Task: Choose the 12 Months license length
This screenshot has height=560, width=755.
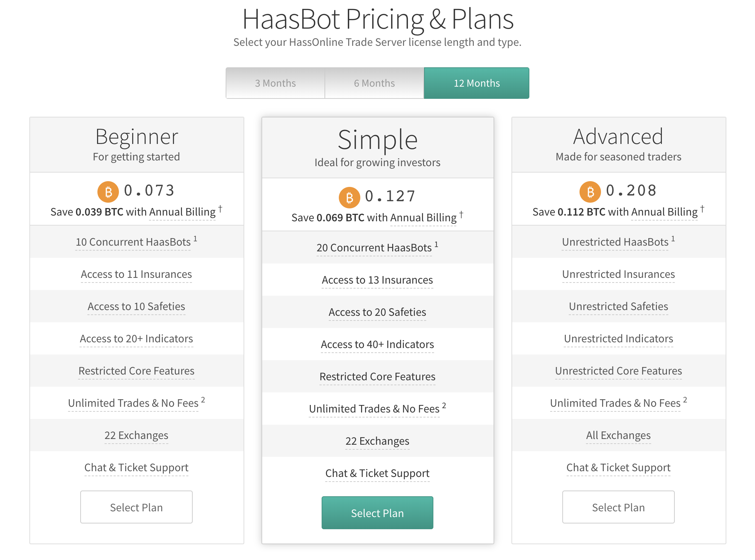Action: pyautogui.click(x=477, y=83)
